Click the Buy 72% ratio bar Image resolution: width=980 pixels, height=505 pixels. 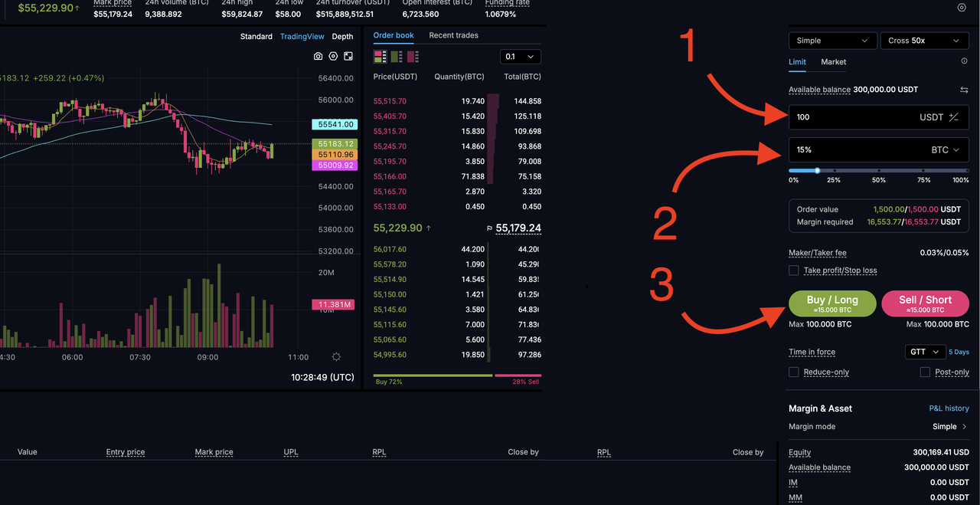coord(433,376)
